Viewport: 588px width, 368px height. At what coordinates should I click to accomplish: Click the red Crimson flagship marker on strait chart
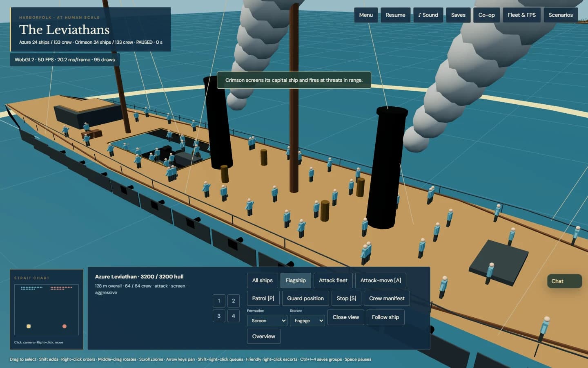click(64, 326)
